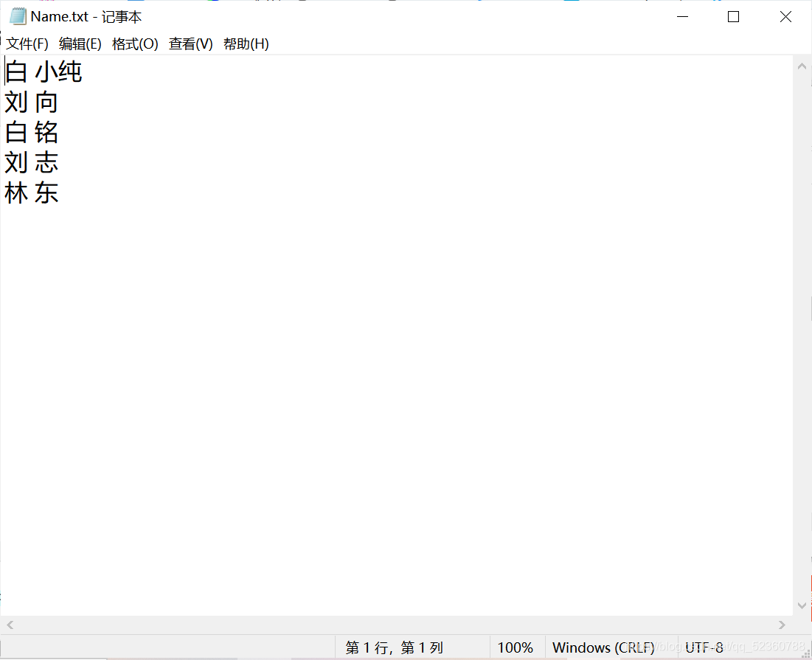Click the 第 1 行, 第 1 列 status entry

point(394,647)
